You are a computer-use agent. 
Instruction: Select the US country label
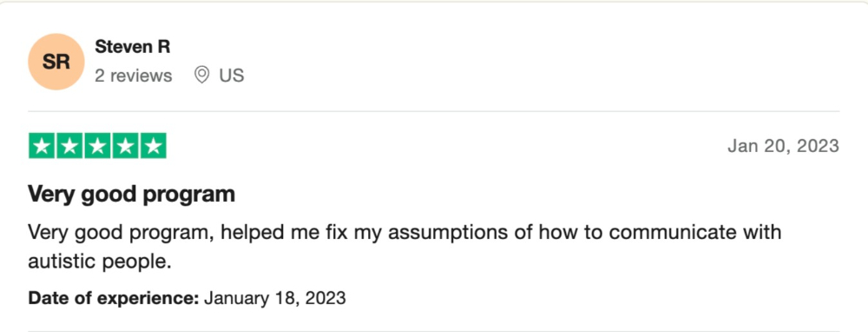coord(232,76)
